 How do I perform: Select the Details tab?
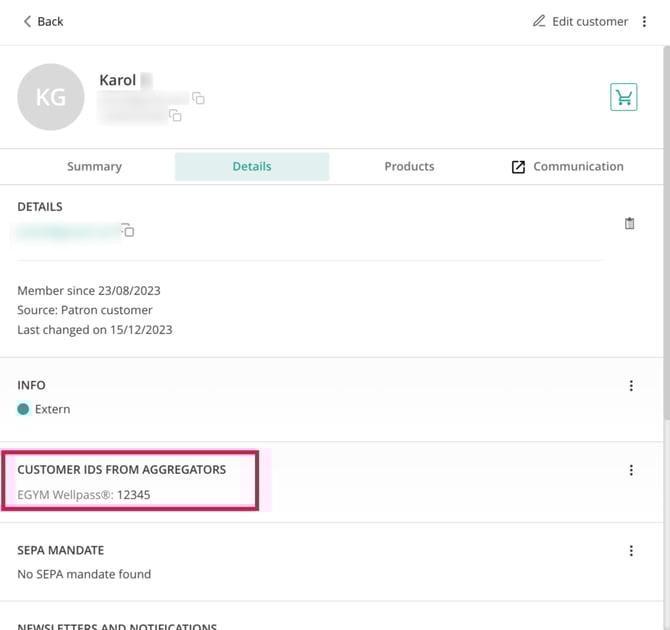click(x=252, y=167)
